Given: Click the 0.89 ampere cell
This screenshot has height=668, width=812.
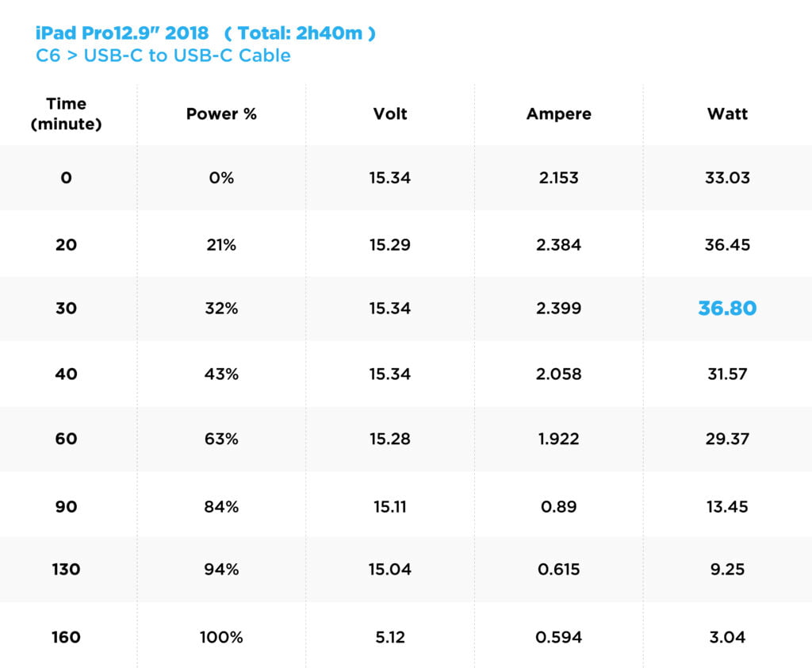Looking at the screenshot, I should pos(558,506).
